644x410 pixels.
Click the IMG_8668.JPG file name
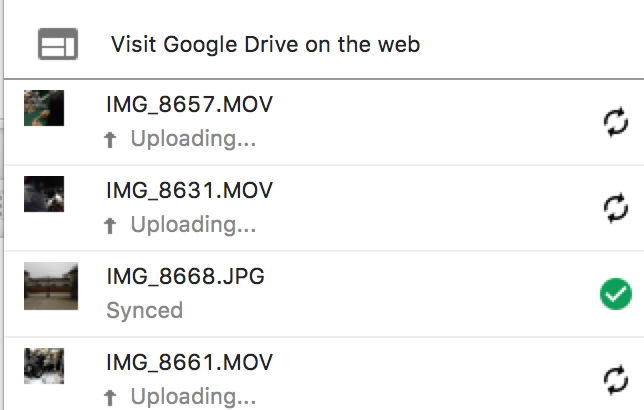click(x=185, y=277)
